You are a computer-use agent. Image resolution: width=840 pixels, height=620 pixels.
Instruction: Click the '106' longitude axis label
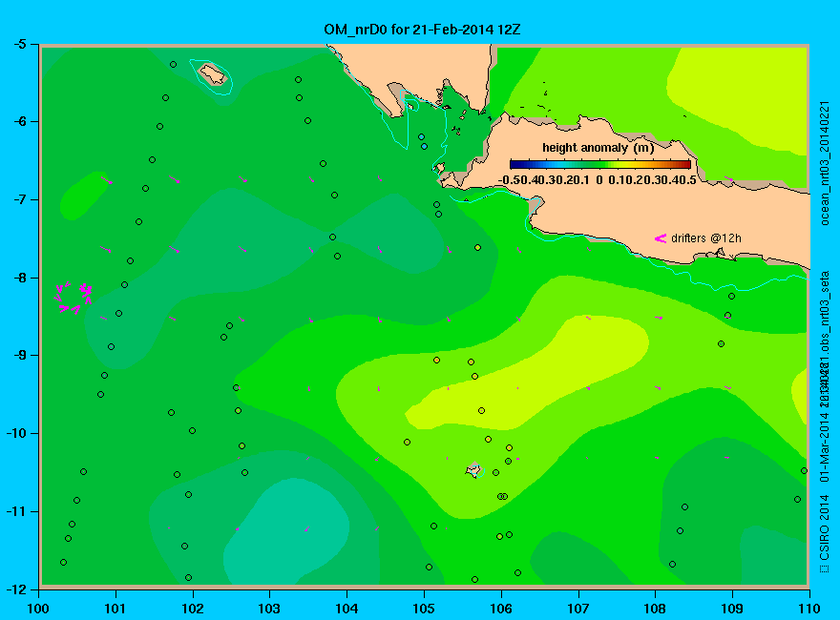point(501,609)
